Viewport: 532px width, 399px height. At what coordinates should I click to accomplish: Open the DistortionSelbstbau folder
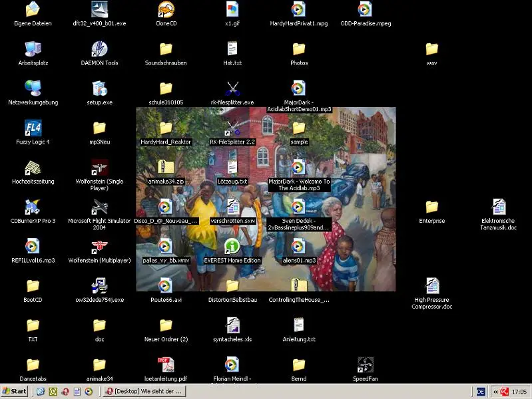(232, 286)
